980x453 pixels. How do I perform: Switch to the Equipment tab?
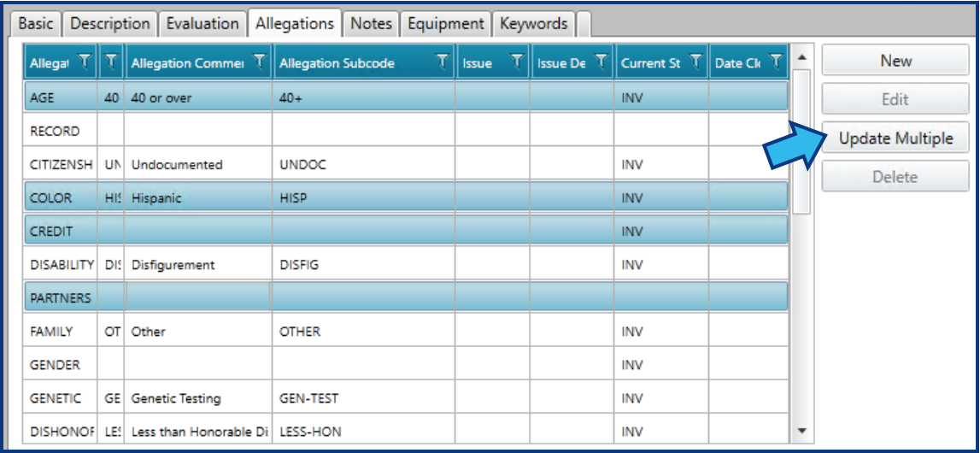tap(446, 24)
